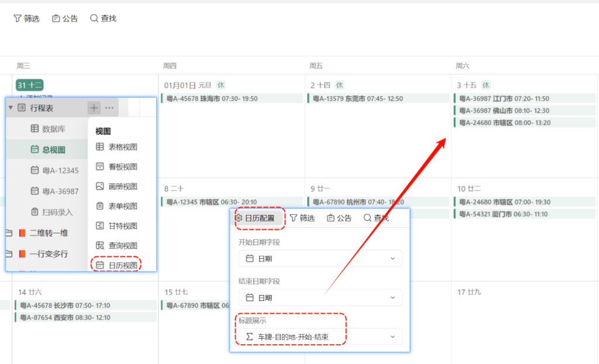Click 公告 in the calendar config popup
This screenshot has width=599, height=364.
click(x=339, y=218)
